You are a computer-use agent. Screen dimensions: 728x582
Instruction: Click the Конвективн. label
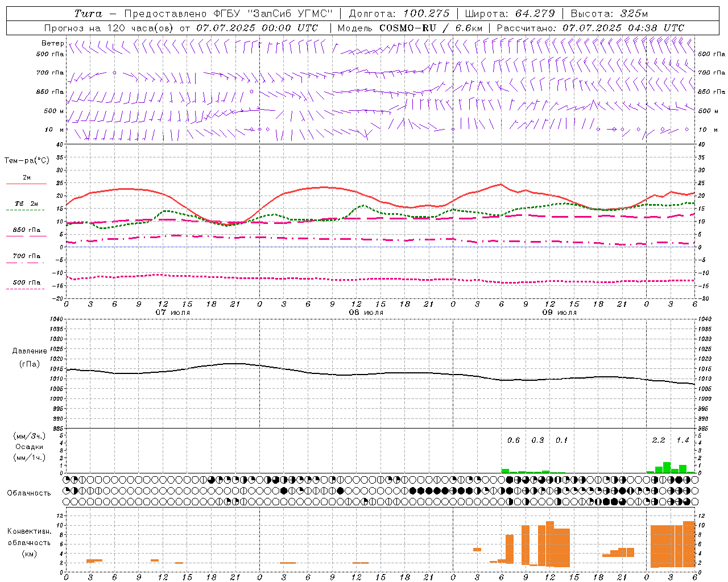pos(29,531)
